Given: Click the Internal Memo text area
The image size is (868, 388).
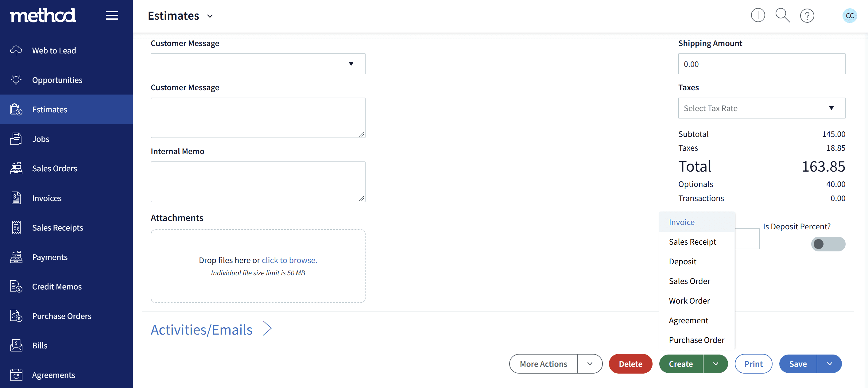Looking at the screenshot, I should point(258,182).
